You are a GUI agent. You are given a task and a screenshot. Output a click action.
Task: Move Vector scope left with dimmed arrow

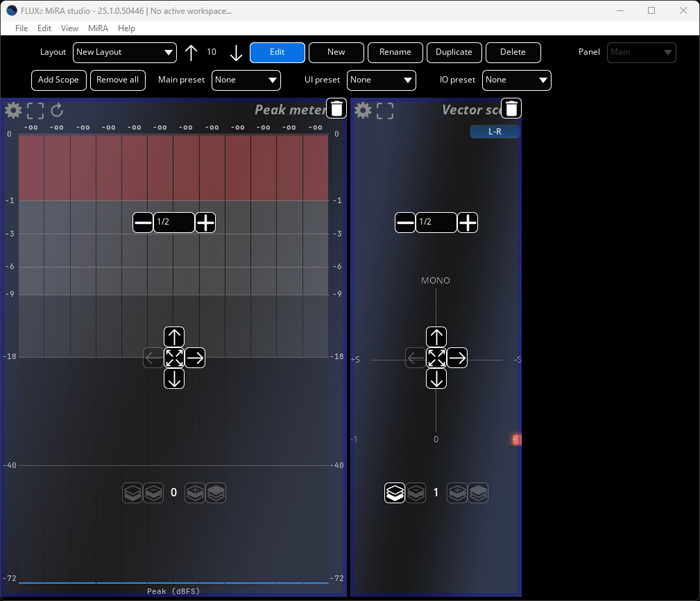(415, 358)
